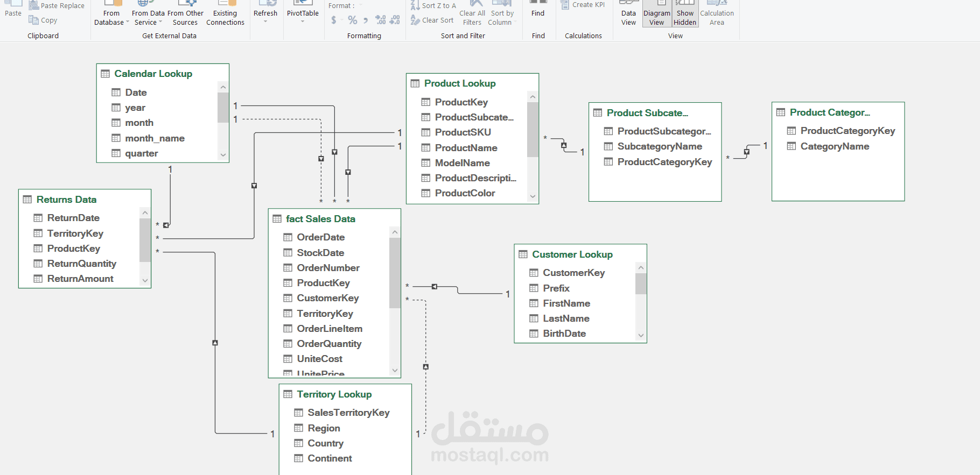Open Existing Connections
Screen dimensions: 980x475
point(225,14)
